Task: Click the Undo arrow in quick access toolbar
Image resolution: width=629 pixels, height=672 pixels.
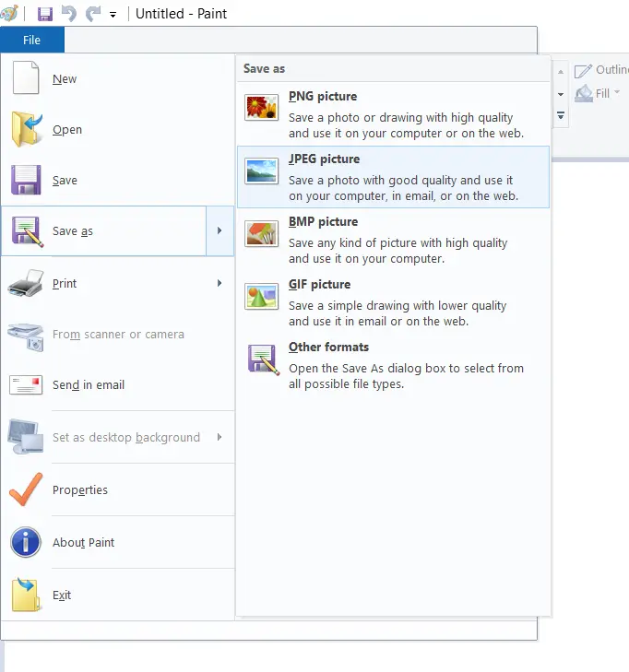Action: (68, 13)
